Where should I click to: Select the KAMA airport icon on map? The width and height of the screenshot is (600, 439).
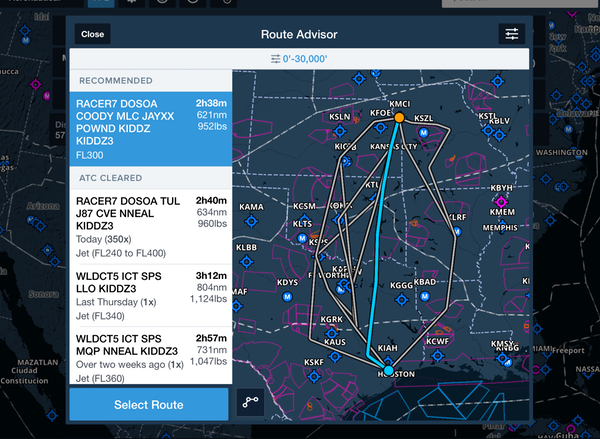click(251, 220)
